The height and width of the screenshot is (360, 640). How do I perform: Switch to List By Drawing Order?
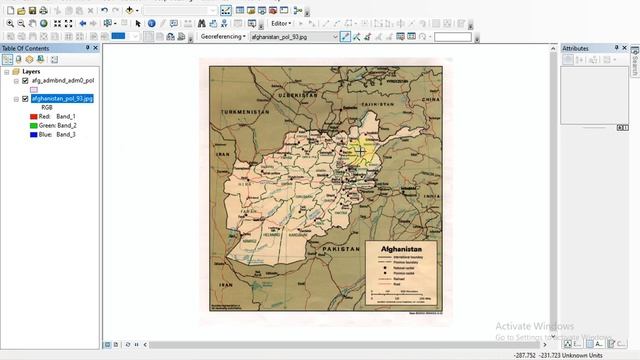[7, 60]
